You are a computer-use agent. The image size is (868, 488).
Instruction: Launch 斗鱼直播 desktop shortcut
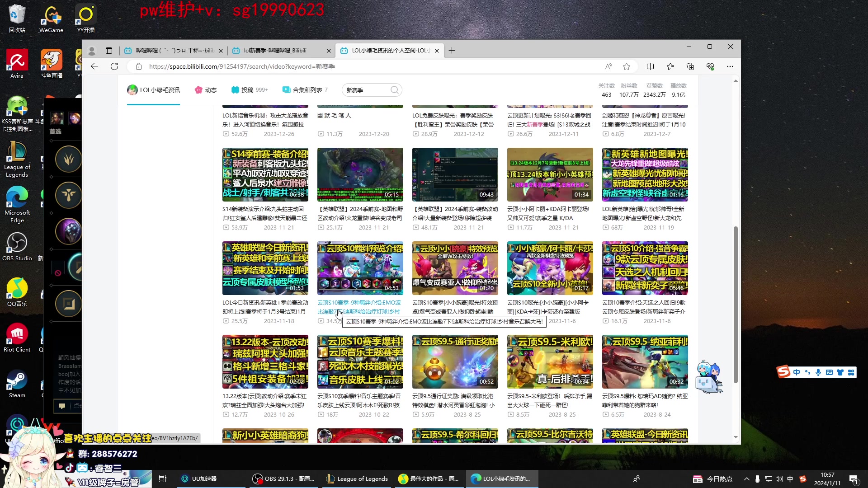pyautogui.click(x=51, y=64)
